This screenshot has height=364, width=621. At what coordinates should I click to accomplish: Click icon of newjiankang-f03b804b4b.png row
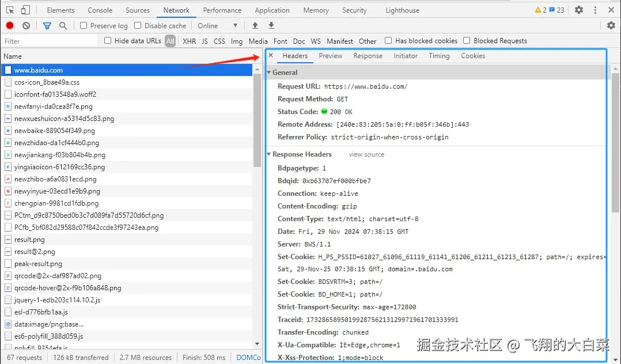tap(8, 155)
